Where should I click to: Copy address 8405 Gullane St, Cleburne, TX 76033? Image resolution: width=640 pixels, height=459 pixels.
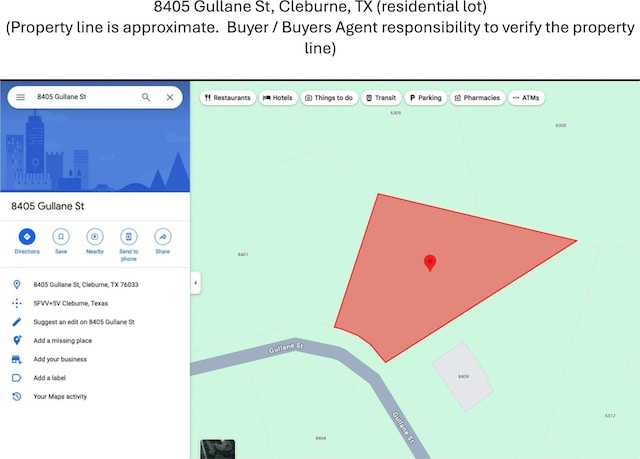(86, 284)
